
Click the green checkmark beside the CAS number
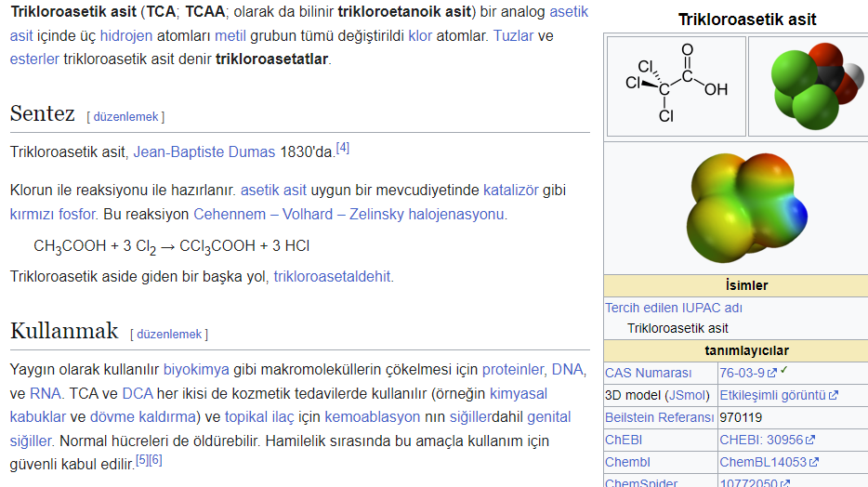[783, 370]
